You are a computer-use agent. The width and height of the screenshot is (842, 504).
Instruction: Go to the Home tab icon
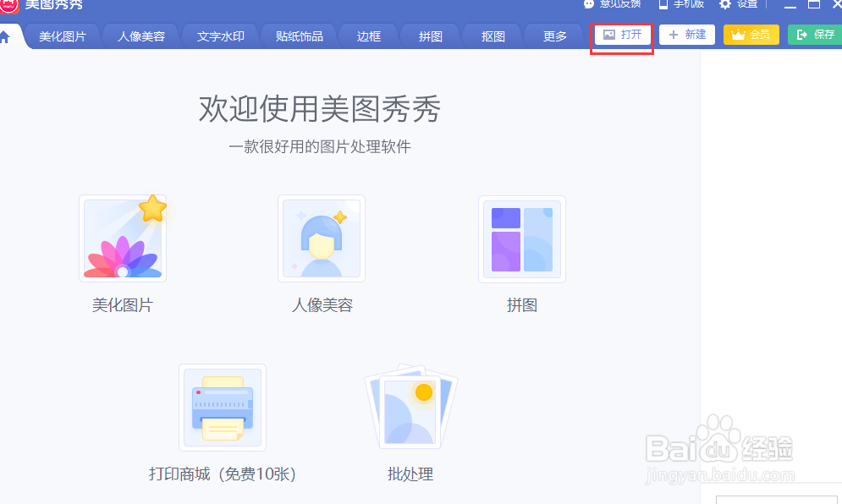(5, 36)
